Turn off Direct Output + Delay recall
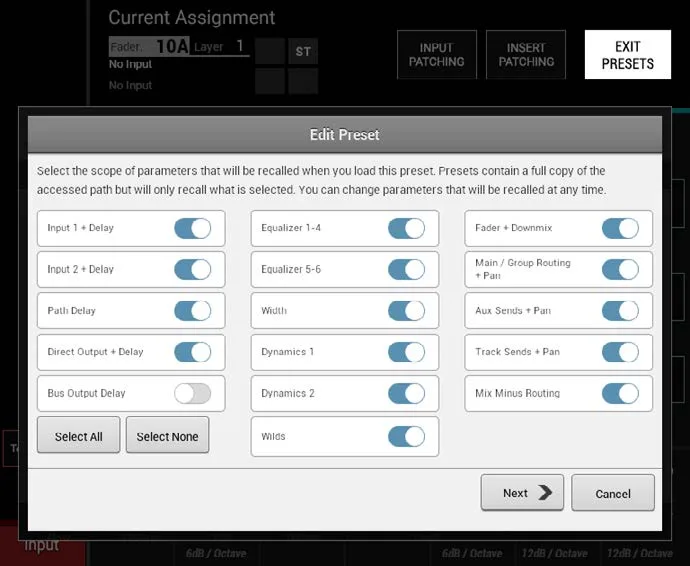 coord(192,352)
